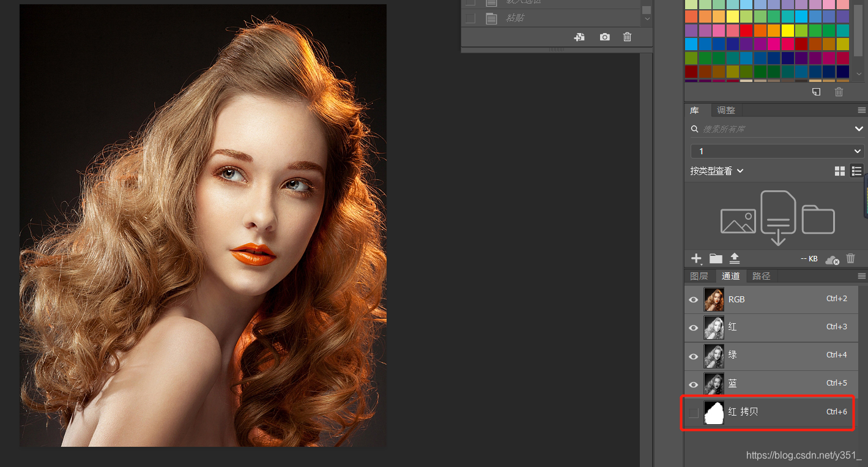
Task: Toggle visibility eye for 红 channel
Action: [x=694, y=327]
